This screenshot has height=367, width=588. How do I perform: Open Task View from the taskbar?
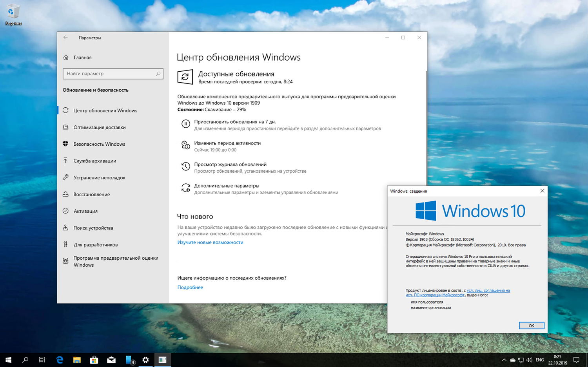pos(42,360)
